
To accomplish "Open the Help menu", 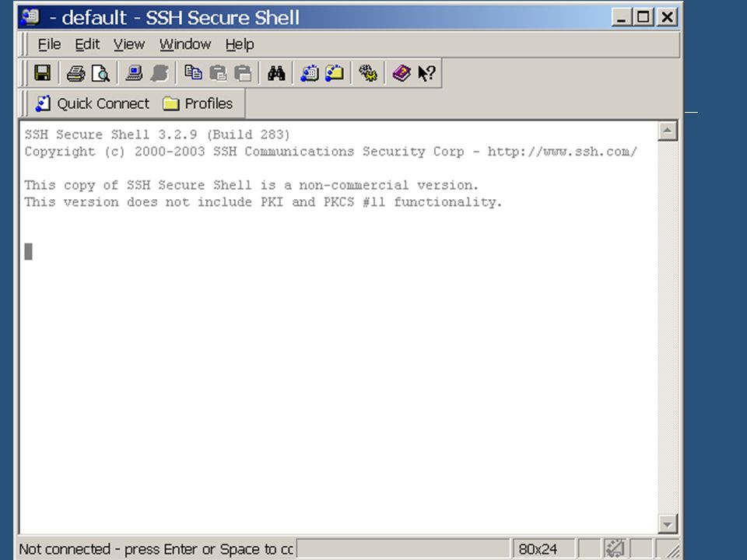I will point(240,44).
